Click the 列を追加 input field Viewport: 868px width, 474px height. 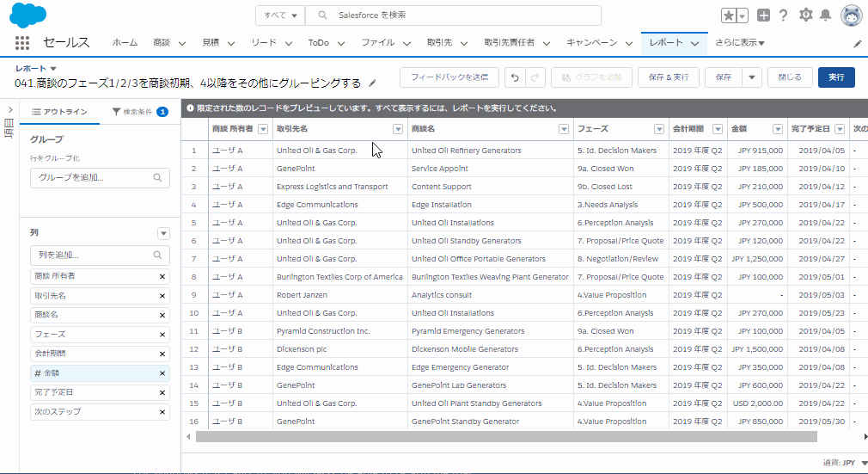tap(100, 255)
